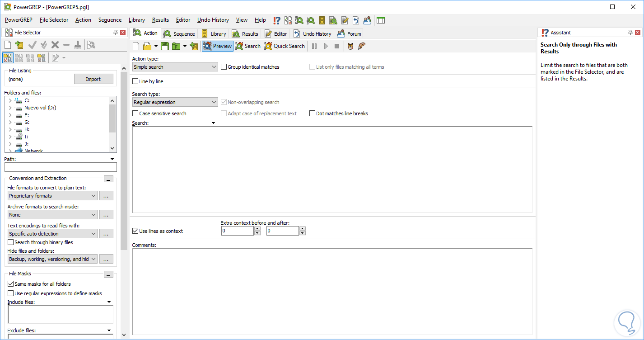Click the List only files matching all terms checkbox
The width and height of the screenshot is (644, 340).
click(x=312, y=67)
